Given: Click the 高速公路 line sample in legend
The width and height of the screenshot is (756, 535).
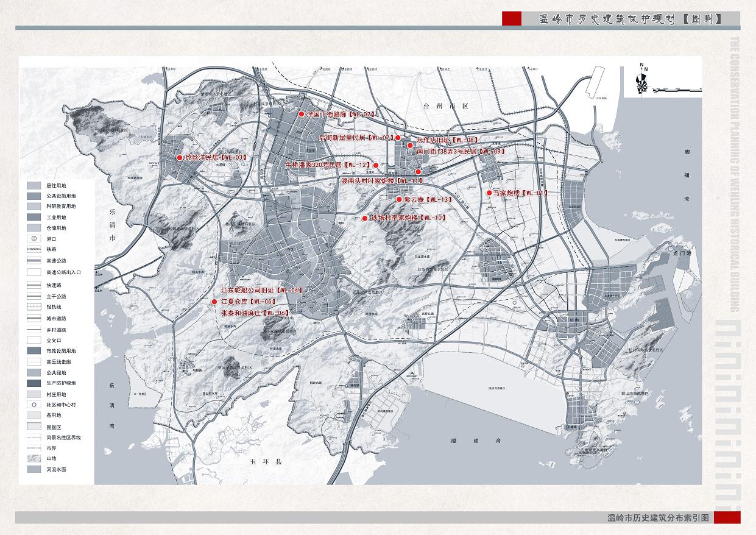Looking at the screenshot, I should (x=35, y=260).
